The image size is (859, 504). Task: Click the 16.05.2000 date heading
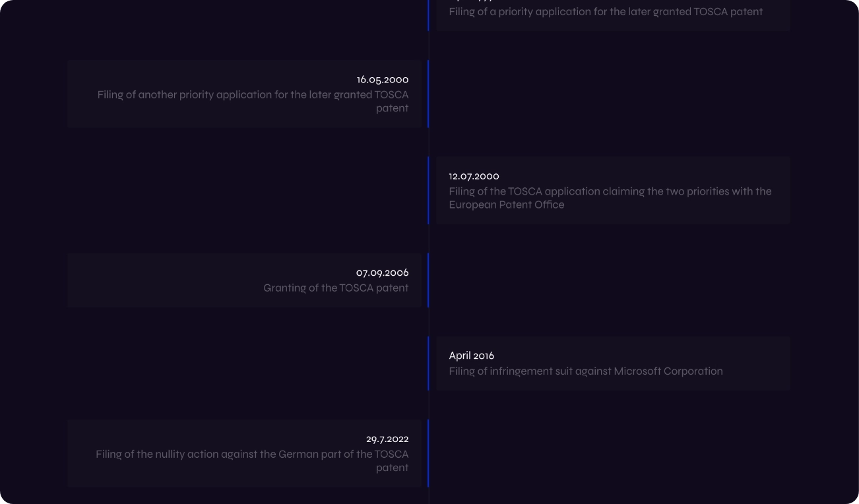click(x=383, y=80)
